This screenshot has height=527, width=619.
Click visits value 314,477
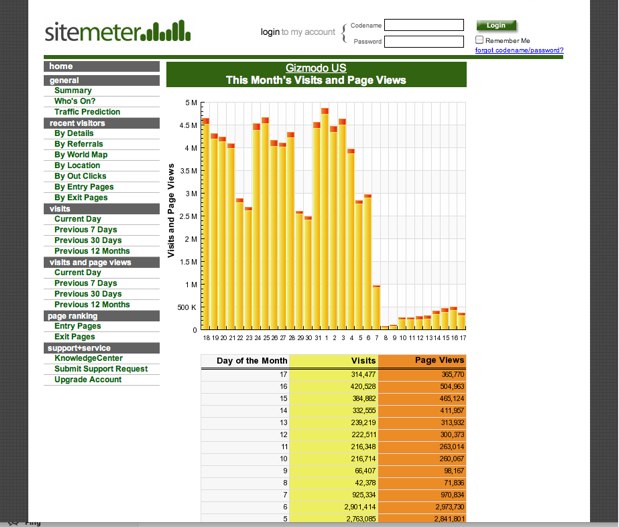coord(363,374)
